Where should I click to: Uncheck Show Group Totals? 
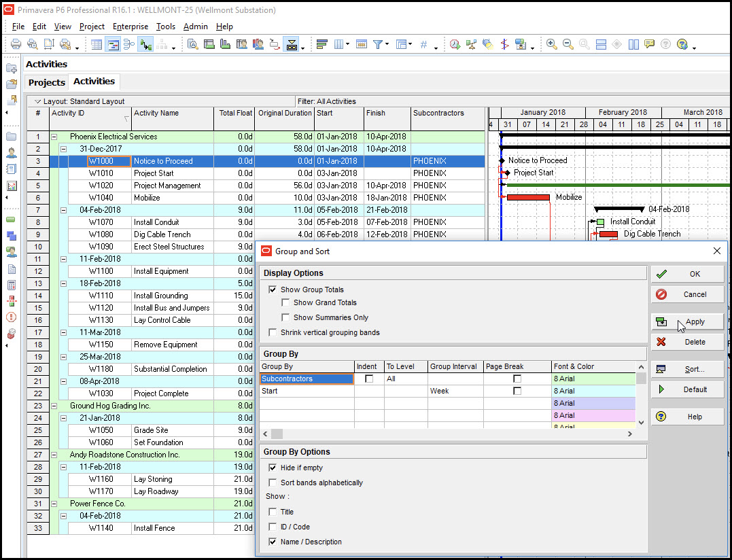273,290
